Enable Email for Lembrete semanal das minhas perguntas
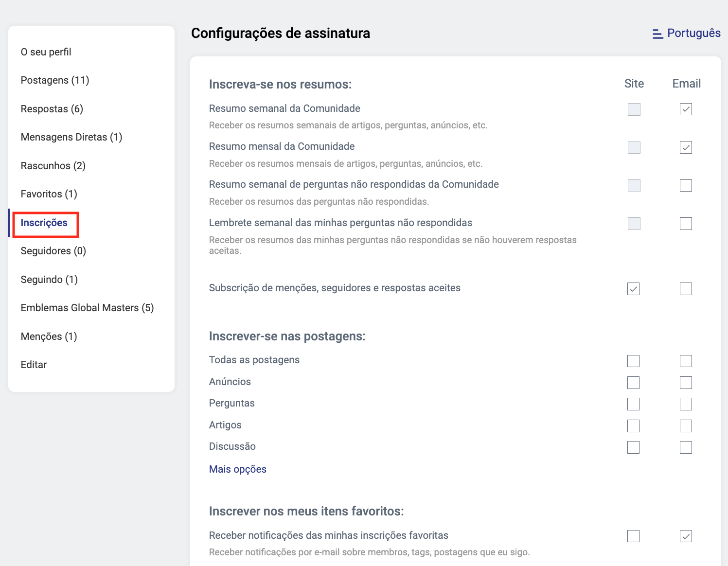 click(x=686, y=224)
